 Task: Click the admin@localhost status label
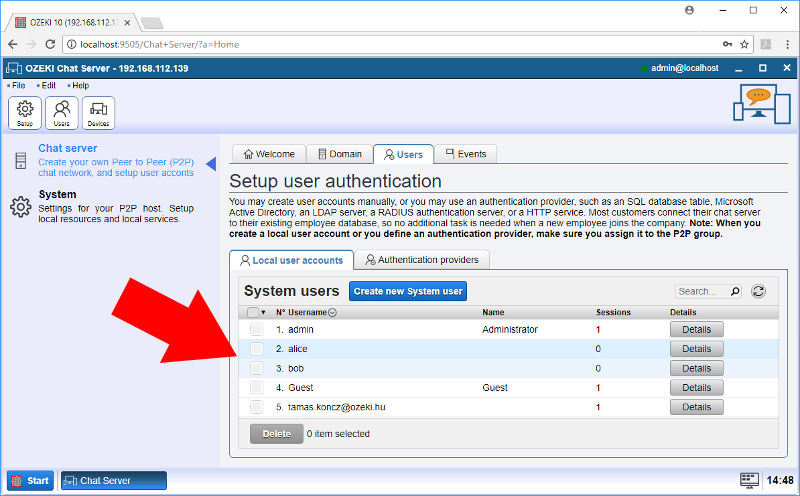coord(685,68)
